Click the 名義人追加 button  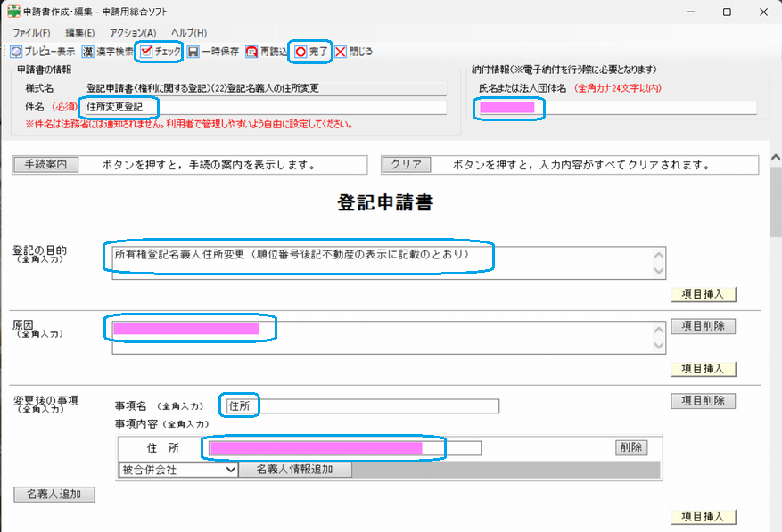pos(54,494)
